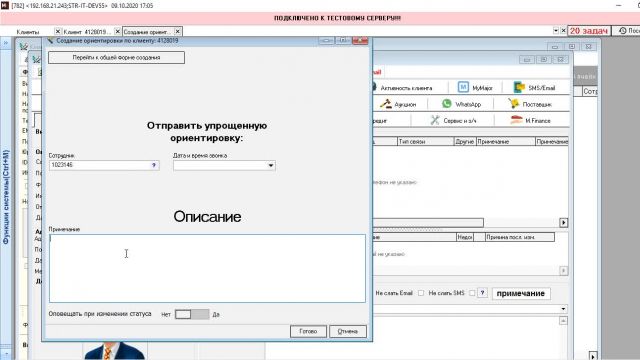
Task: Launch WhatsApp from client toolbar
Action: click(x=461, y=104)
